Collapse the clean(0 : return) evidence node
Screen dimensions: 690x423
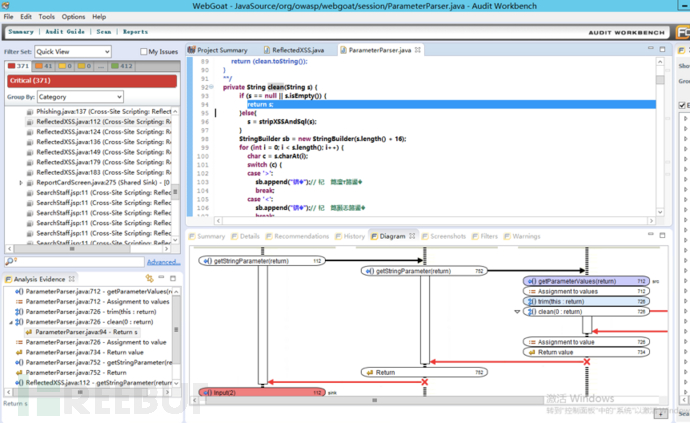point(9,322)
